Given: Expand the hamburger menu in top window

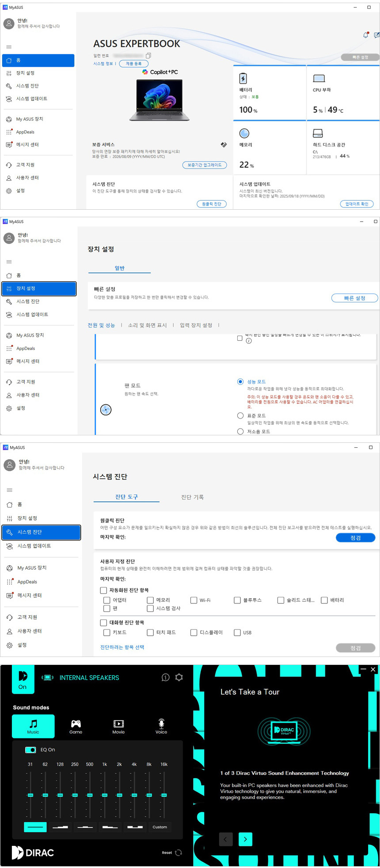Looking at the screenshot, I should [9, 47].
